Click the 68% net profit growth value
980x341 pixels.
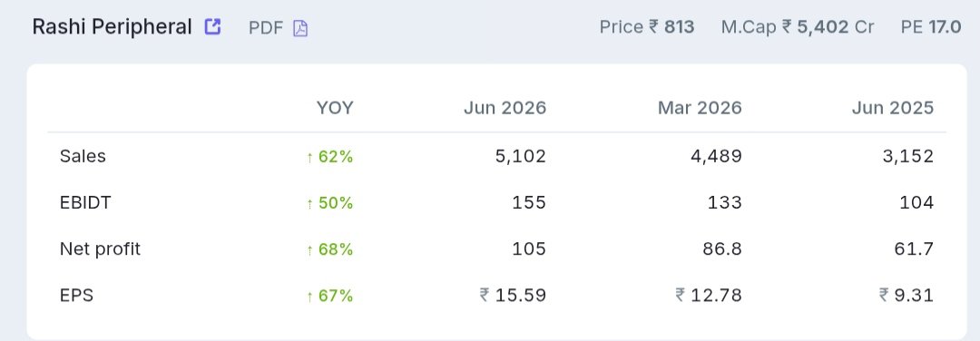336,249
